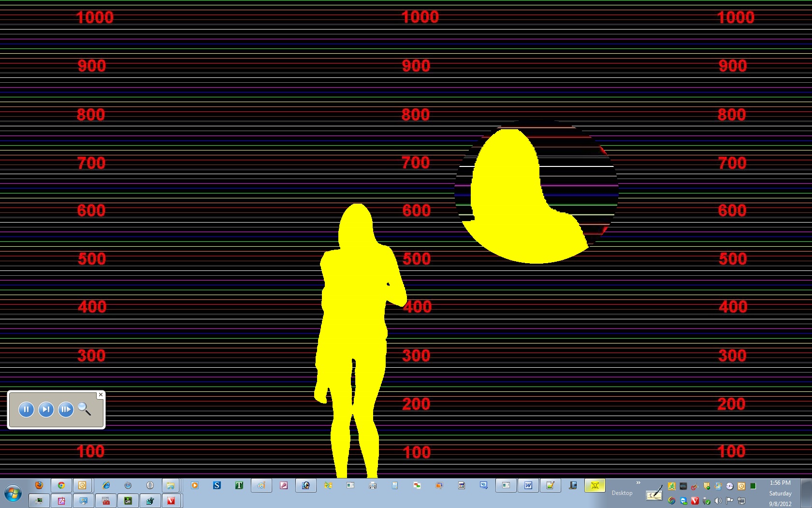
Task: Expand the Desktop toolbar chevron
Action: pos(638,483)
